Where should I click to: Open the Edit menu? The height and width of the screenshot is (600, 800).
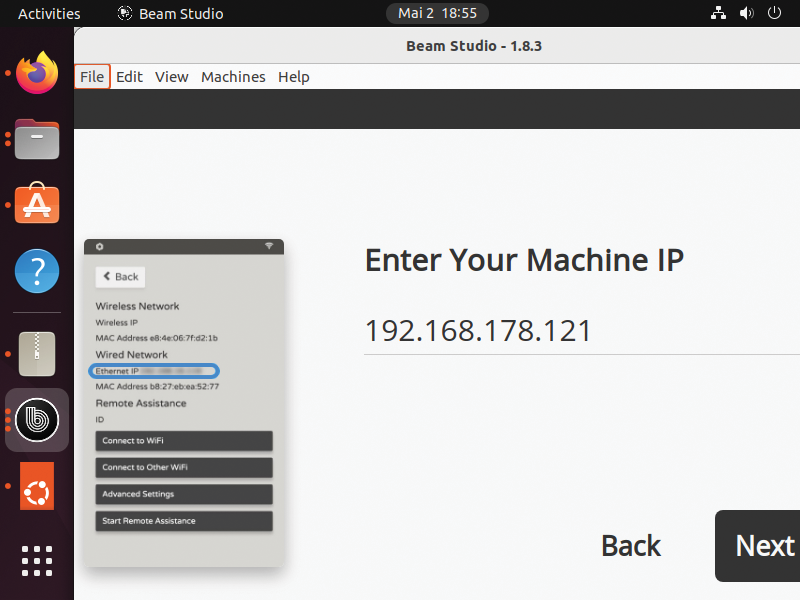pos(129,77)
